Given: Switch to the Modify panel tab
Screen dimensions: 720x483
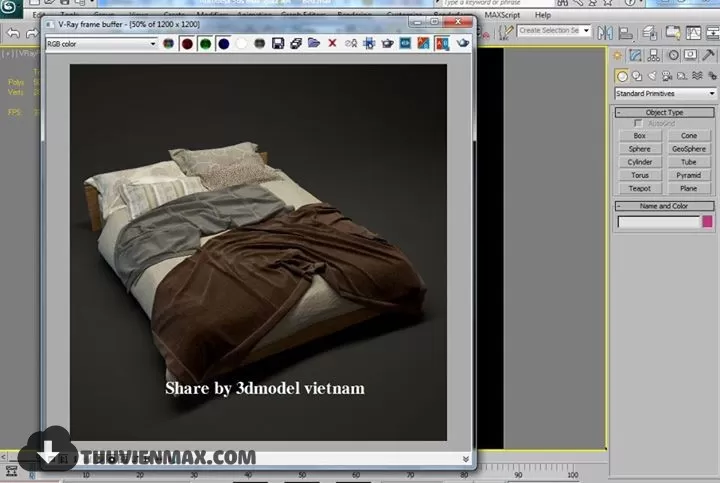Looking at the screenshot, I should point(636,56).
